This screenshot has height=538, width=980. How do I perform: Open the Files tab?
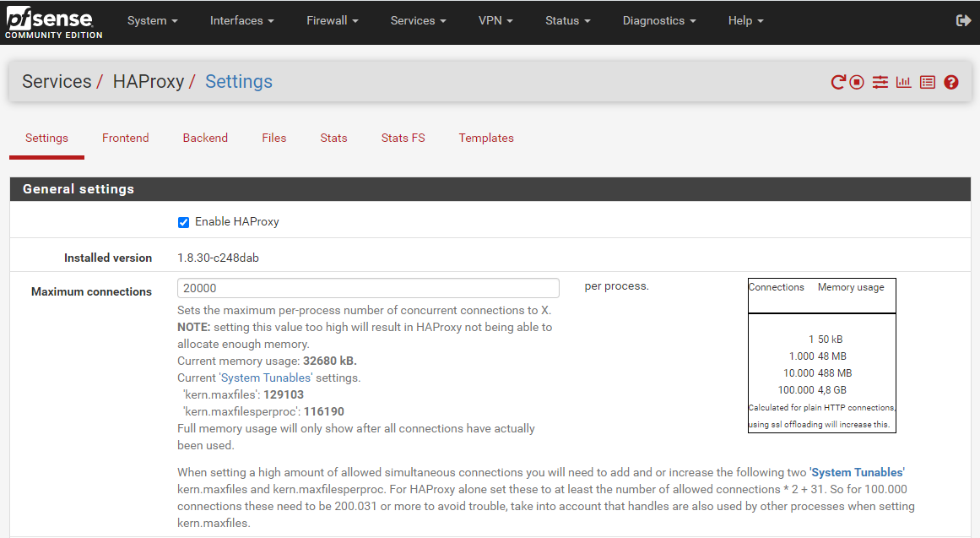273,138
